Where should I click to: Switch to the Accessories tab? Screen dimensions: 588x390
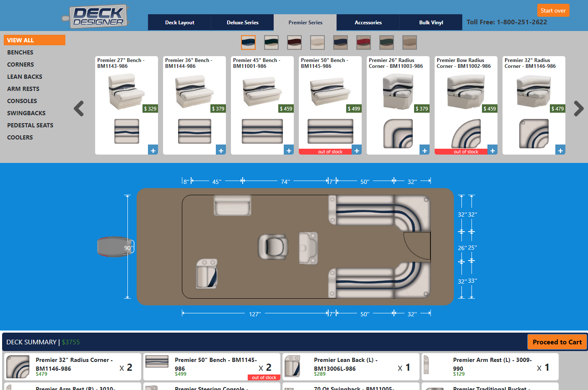[368, 23]
